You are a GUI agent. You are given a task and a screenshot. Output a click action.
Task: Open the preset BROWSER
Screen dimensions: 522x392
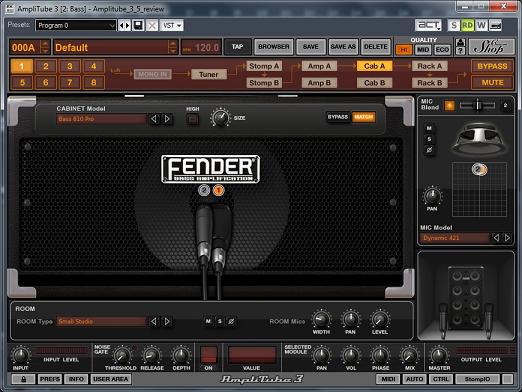[274, 47]
